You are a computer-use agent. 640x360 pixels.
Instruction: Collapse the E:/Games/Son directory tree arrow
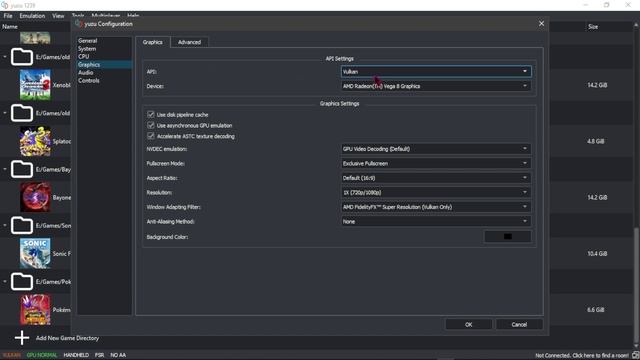5,225
